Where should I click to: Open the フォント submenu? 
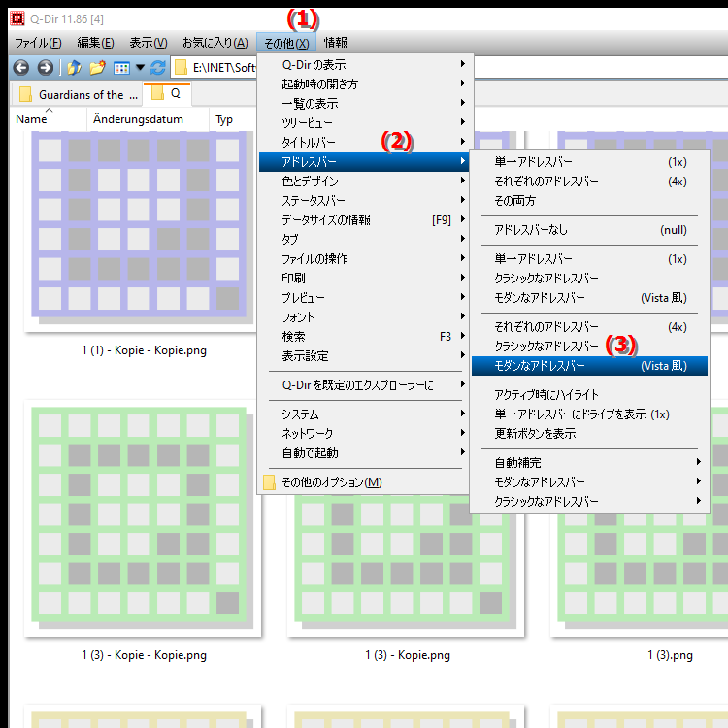364,317
